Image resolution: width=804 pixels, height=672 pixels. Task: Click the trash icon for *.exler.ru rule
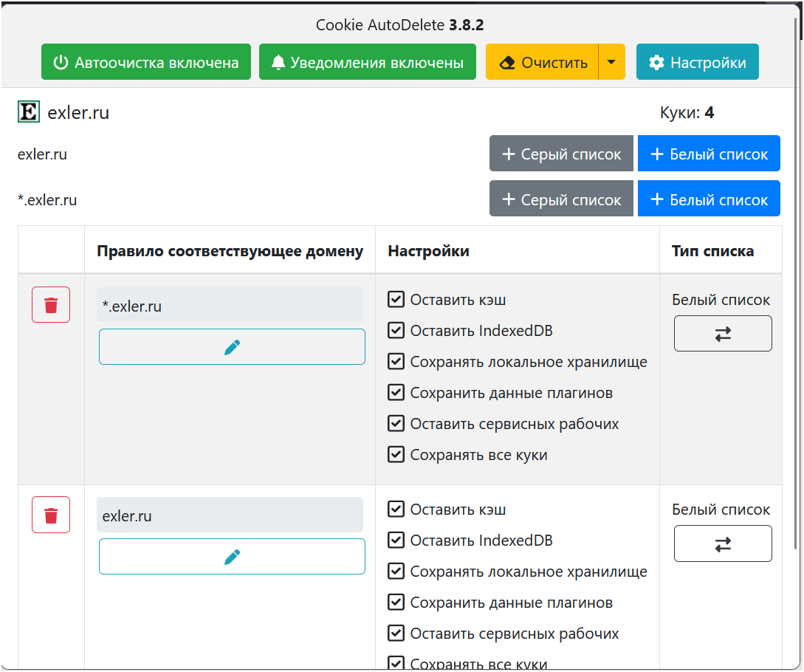[51, 305]
